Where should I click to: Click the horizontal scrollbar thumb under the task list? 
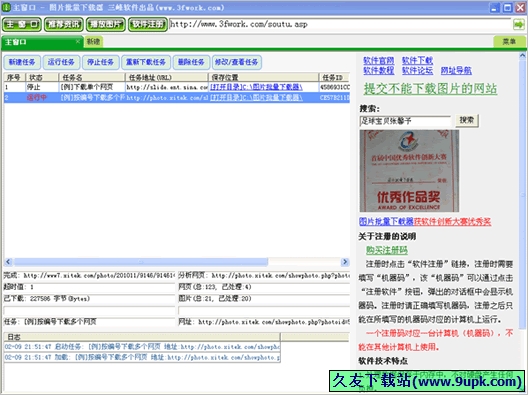pyautogui.click(x=140, y=262)
